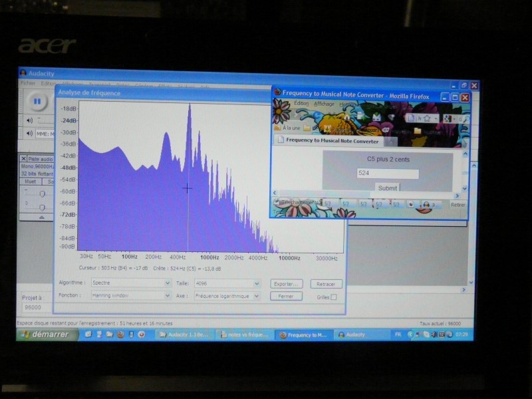Open the Affichage menu in Firefox
The height and width of the screenshot is (399, 532).
pos(324,104)
